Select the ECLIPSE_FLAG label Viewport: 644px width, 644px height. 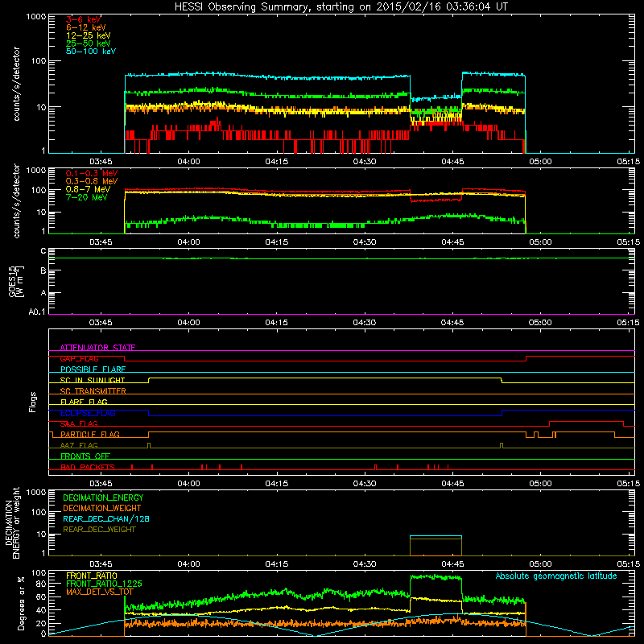88,413
